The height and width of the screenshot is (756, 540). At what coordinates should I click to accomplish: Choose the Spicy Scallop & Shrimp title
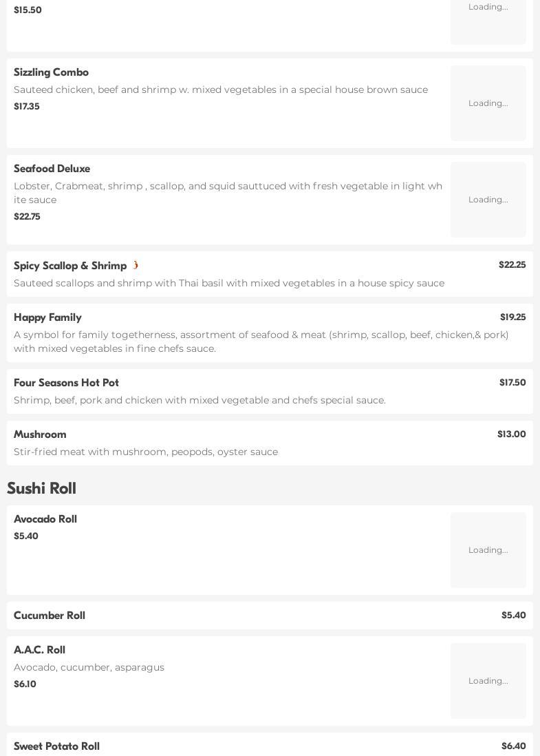(70, 266)
